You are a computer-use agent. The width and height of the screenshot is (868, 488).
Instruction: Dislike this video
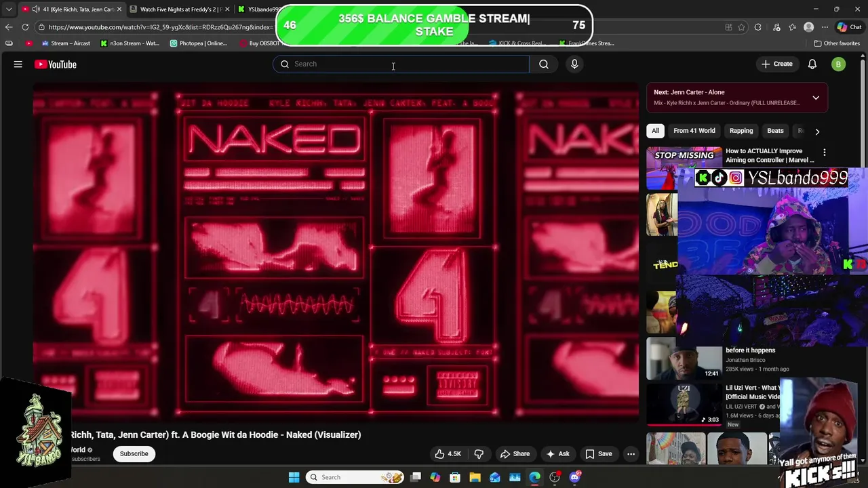click(x=479, y=454)
